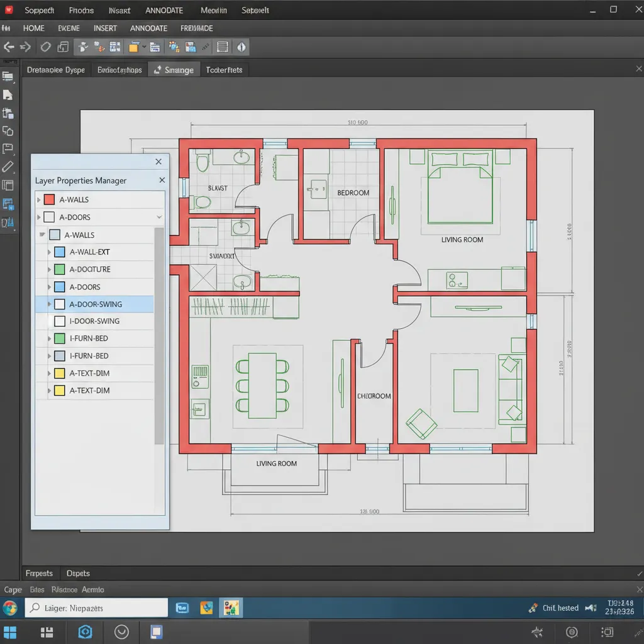Select the Erase tool in the left sidebar
This screenshot has width=644, height=644.
(x=9, y=167)
